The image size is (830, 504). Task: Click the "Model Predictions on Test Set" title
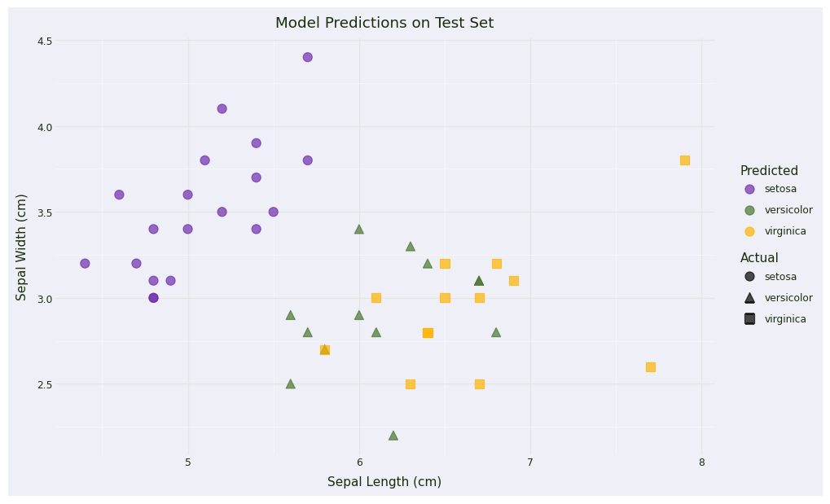(x=384, y=24)
